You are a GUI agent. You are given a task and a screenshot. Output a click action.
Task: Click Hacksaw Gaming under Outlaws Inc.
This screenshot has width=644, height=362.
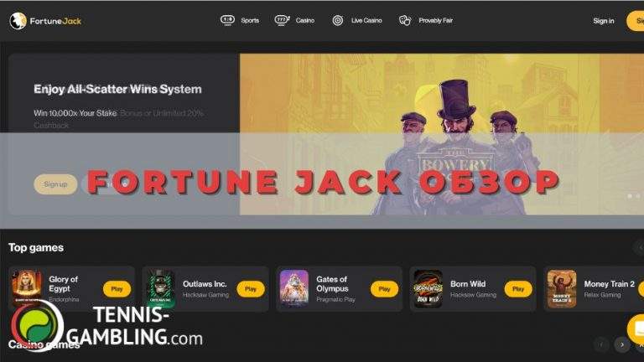tap(205, 295)
